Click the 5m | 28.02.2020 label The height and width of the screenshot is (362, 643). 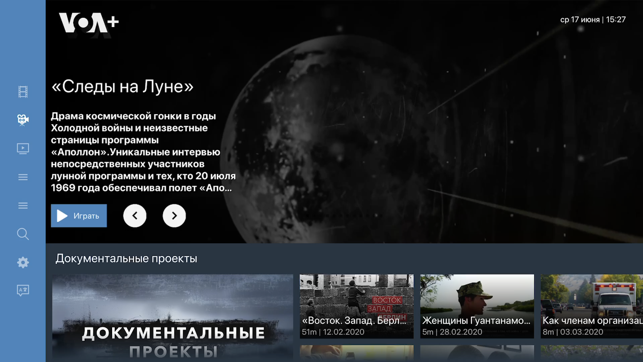(x=452, y=332)
